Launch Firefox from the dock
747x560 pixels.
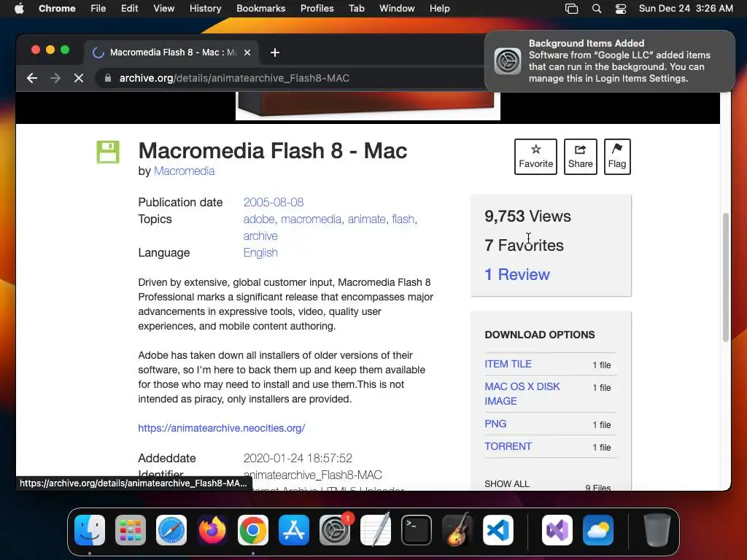coord(212,530)
